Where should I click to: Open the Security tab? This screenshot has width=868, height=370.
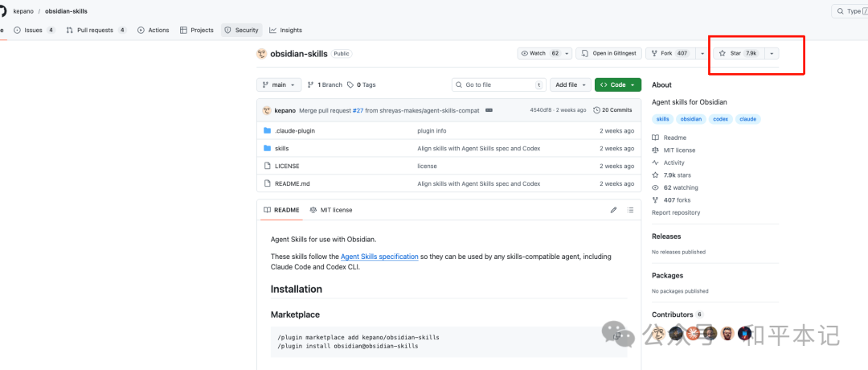tap(241, 31)
